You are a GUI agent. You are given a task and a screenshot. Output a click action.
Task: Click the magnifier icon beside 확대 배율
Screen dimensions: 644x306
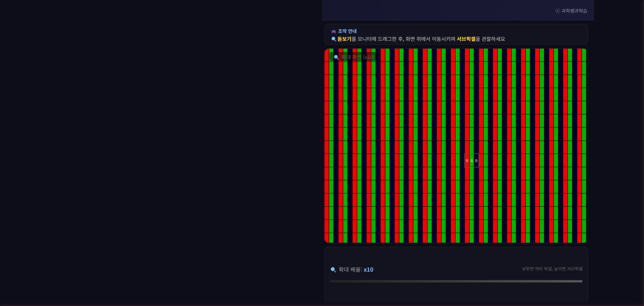(x=333, y=270)
